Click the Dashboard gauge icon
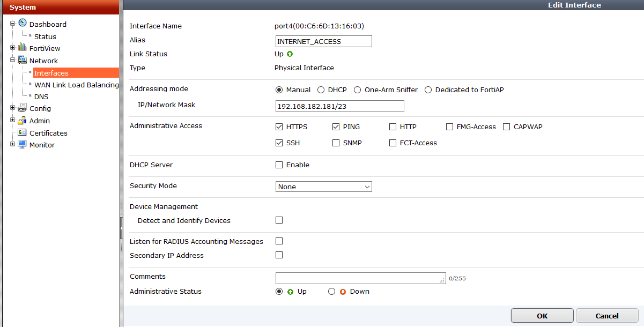 (22, 23)
